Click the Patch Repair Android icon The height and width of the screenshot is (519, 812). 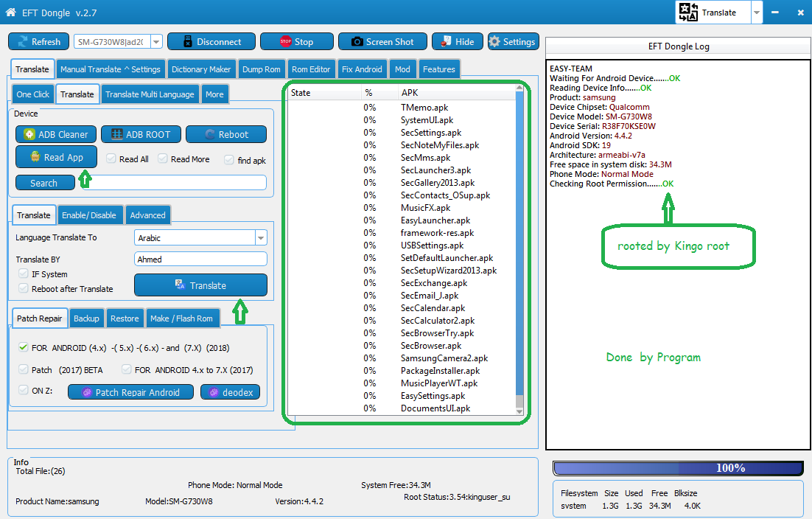click(87, 393)
